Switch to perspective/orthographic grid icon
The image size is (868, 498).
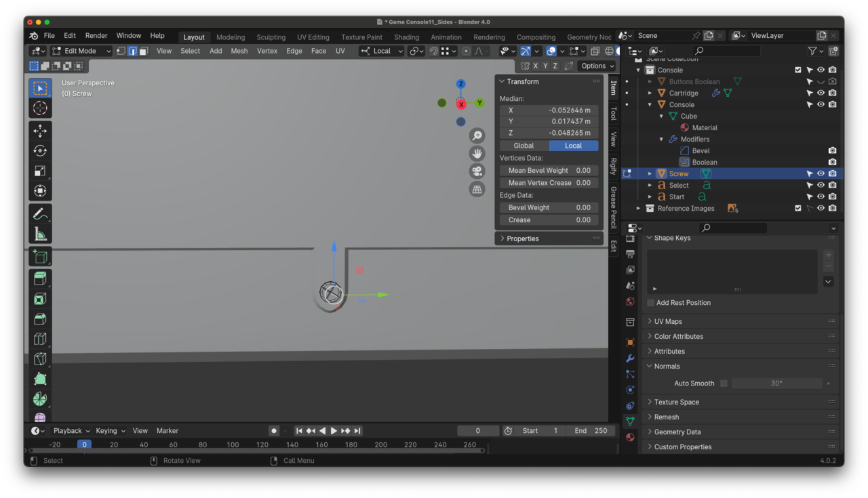tap(477, 189)
